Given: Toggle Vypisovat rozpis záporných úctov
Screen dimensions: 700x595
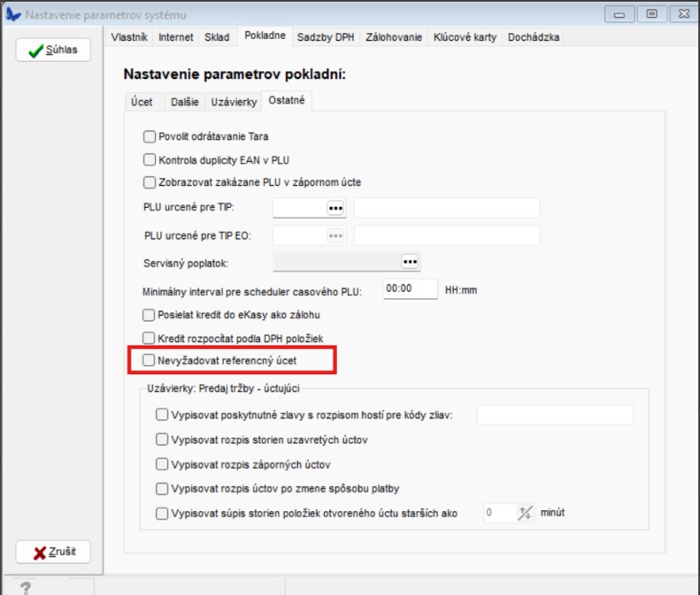Looking at the screenshot, I should [x=162, y=464].
